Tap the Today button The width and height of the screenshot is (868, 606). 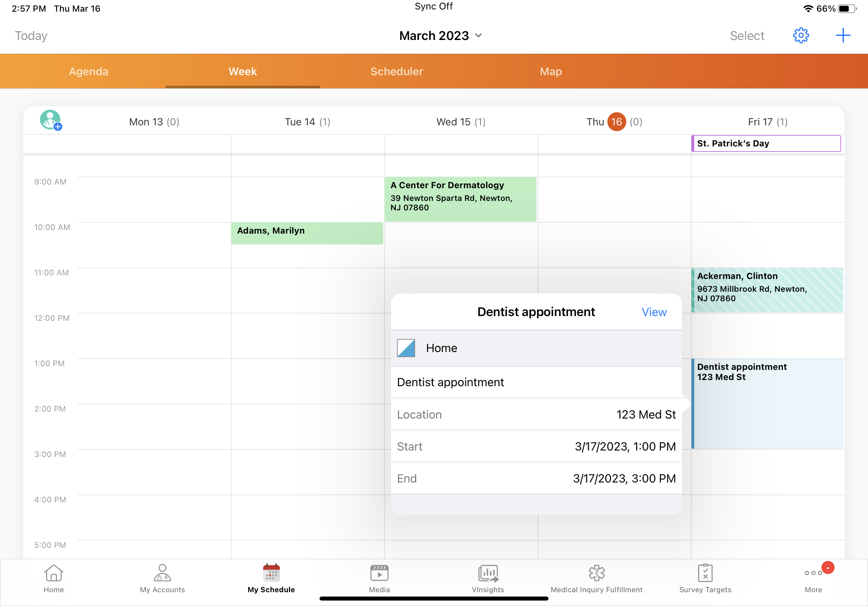[x=31, y=36]
